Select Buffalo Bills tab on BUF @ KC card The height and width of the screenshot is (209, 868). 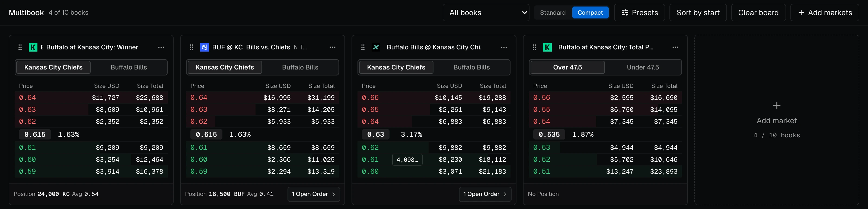pos(300,67)
